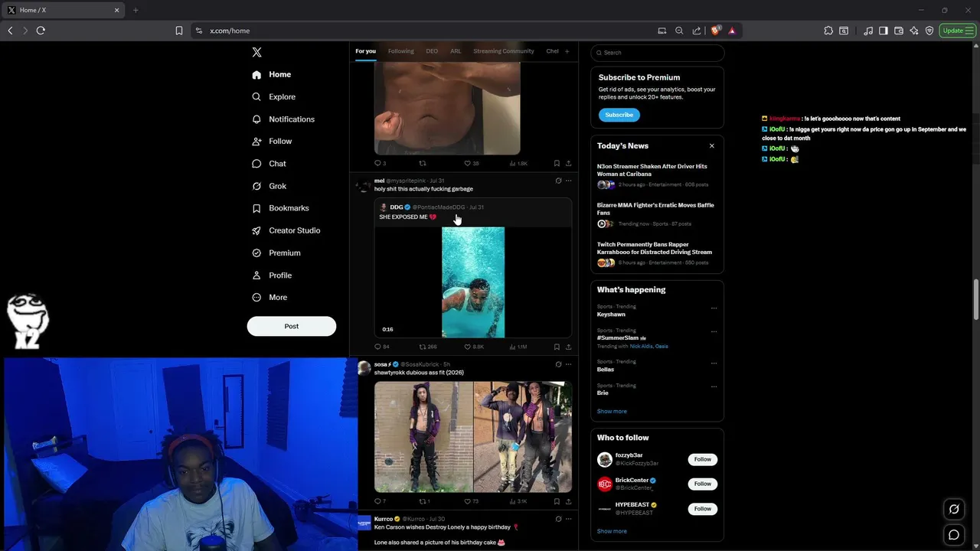Open the floating Grok button
This screenshot has width=980, height=551.
coord(954,509)
